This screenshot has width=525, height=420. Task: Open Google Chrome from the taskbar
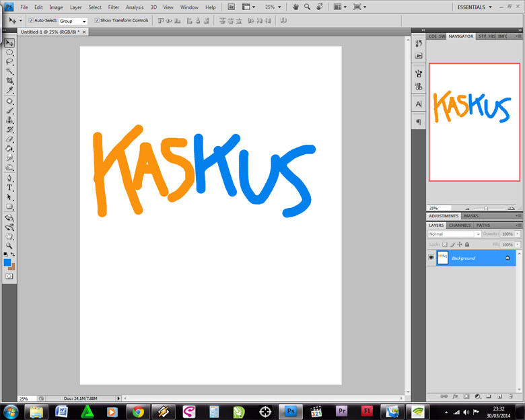[138, 411]
